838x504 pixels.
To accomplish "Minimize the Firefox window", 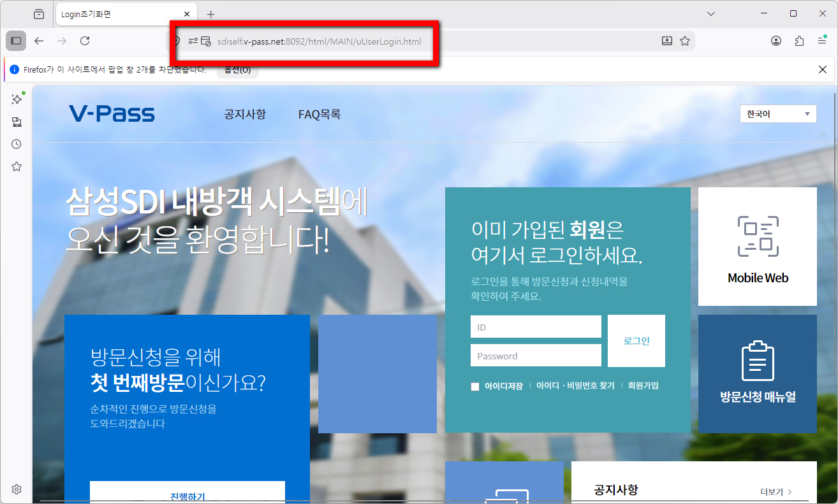I will (763, 13).
